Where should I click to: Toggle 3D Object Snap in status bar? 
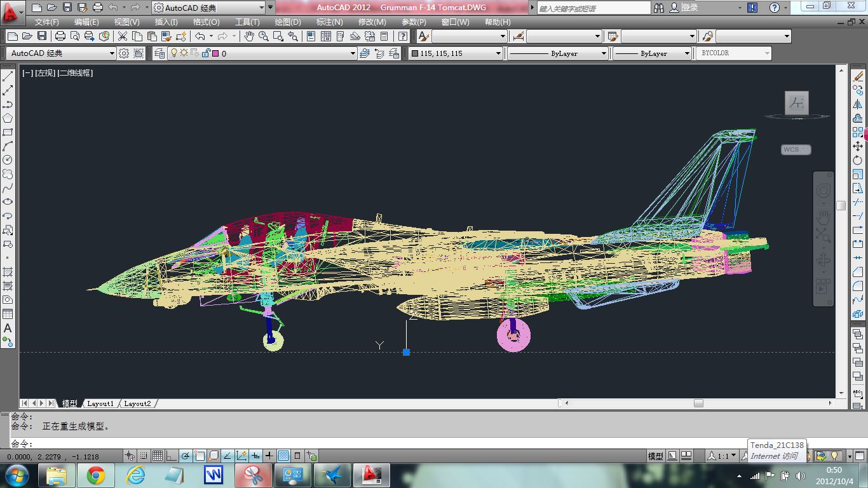click(214, 456)
